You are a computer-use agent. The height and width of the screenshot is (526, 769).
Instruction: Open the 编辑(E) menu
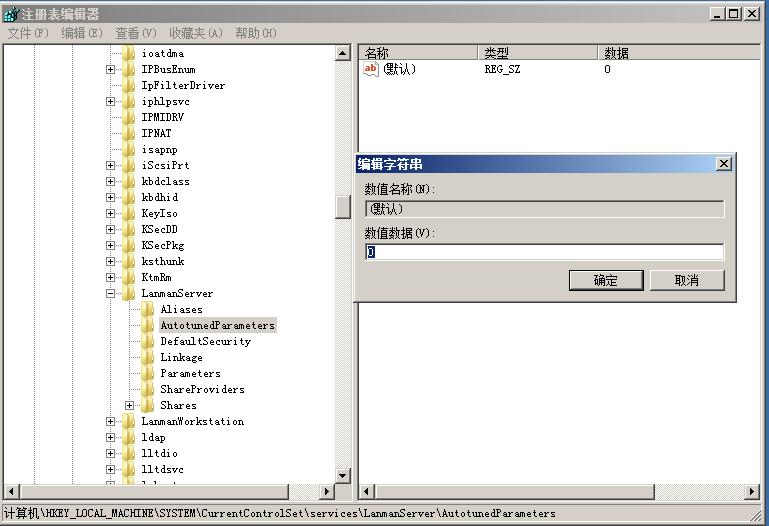pyautogui.click(x=82, y=33)
